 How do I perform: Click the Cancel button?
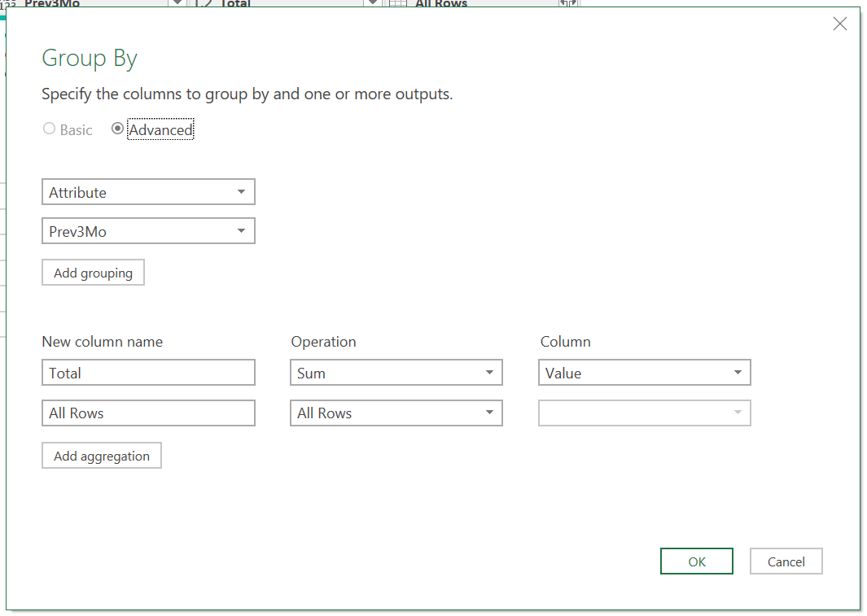786,561
